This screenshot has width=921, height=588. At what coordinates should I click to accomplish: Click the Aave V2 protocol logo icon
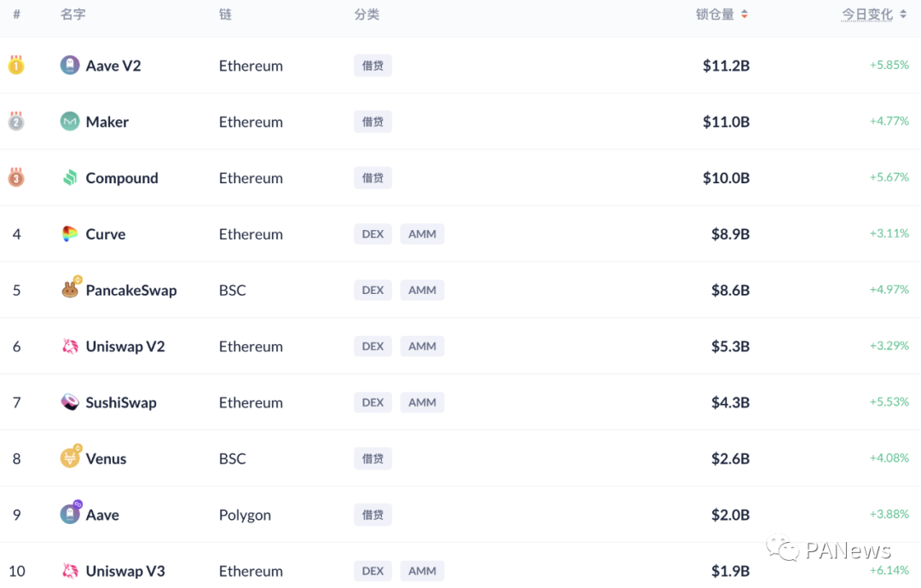point(70,66)
